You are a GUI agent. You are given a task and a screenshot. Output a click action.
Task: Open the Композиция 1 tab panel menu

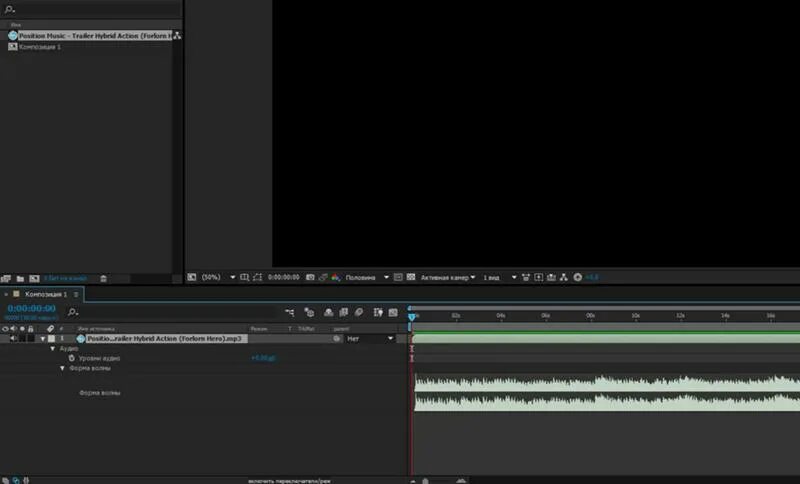(x=76, y=294)
